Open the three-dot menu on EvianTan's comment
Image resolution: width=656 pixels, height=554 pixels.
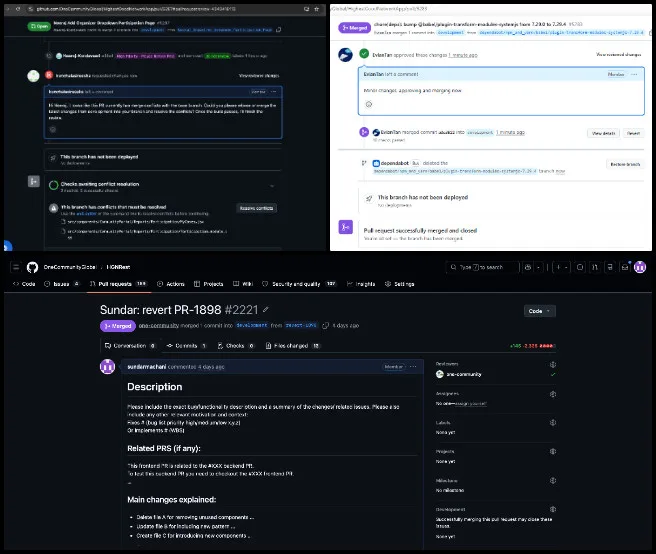[634, 74]
